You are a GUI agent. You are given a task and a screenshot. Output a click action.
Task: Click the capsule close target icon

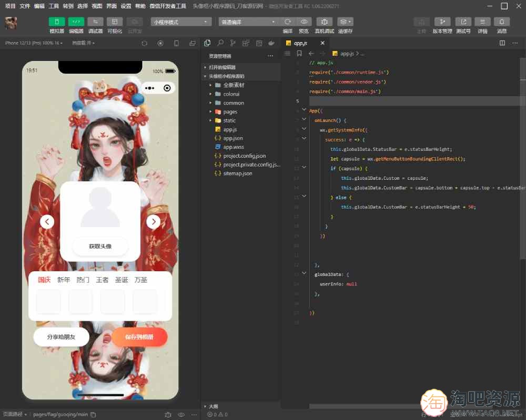tap(167, 88)
